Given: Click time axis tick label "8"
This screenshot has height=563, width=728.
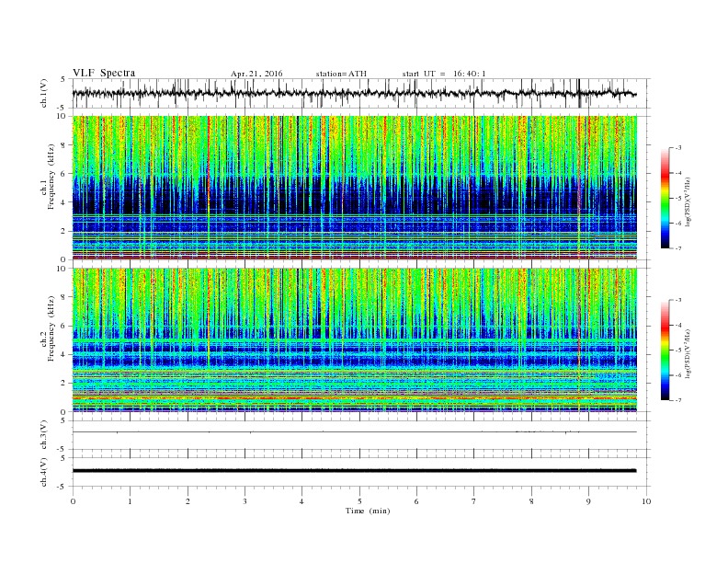Looking at the screenshot, I should [531, 501].
